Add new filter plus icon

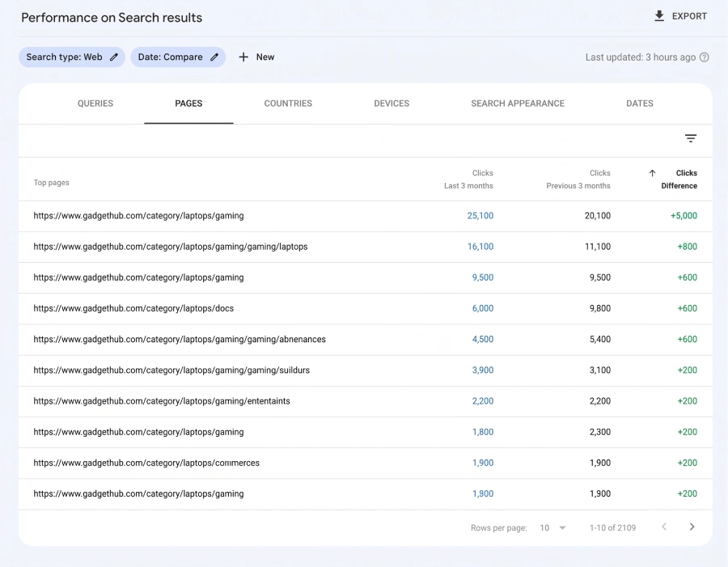pyautogui.click(x=243, y=57)
